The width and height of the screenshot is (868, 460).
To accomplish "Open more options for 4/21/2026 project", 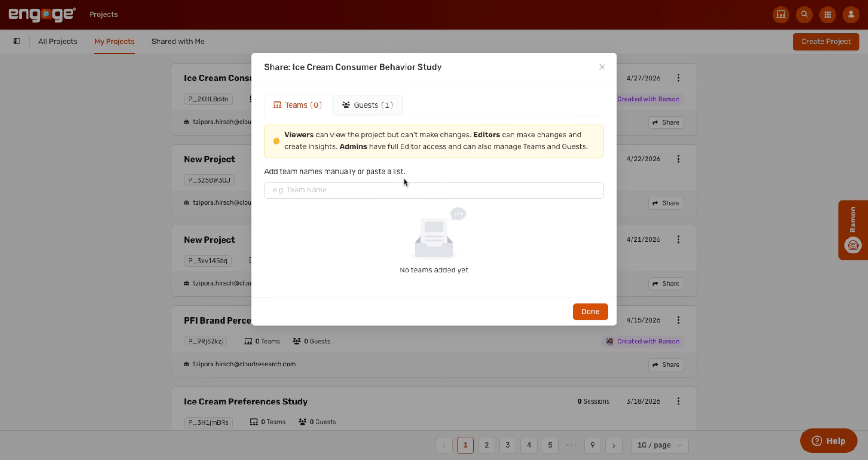I will tap(678, 239).
